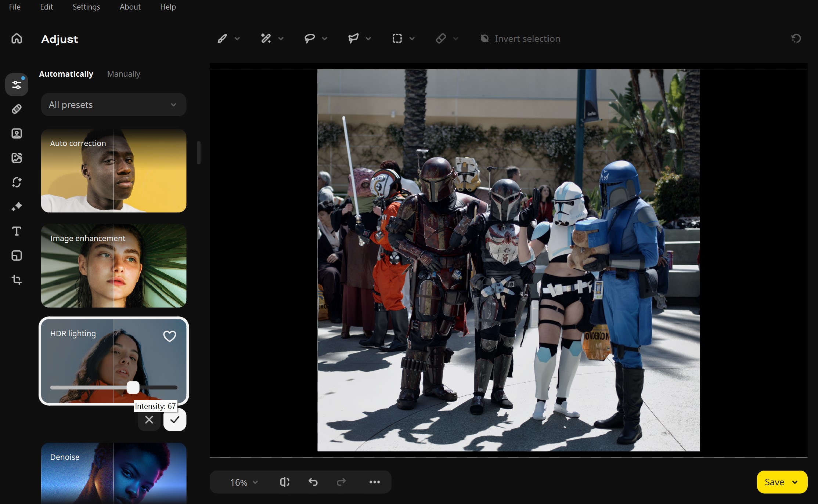Screen dimensions: 818x504
Task: Open the object replace tool with circular arrows
Action: [x=17, y=182]
